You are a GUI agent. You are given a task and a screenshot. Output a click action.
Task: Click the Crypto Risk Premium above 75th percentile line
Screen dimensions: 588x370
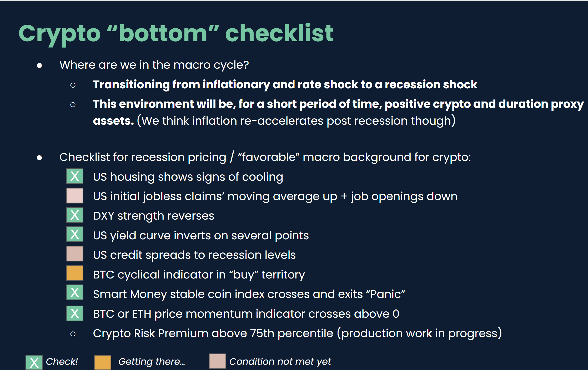[297, 333]
